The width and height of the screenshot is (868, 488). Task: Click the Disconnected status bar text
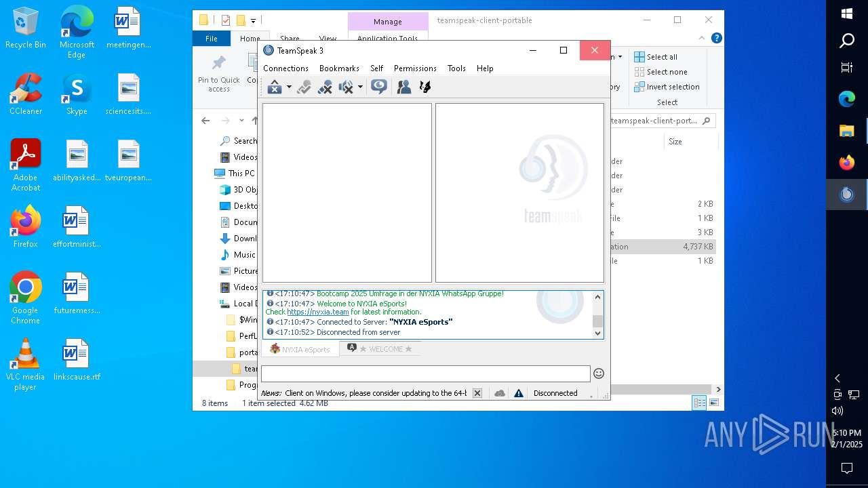pos(555,393)
